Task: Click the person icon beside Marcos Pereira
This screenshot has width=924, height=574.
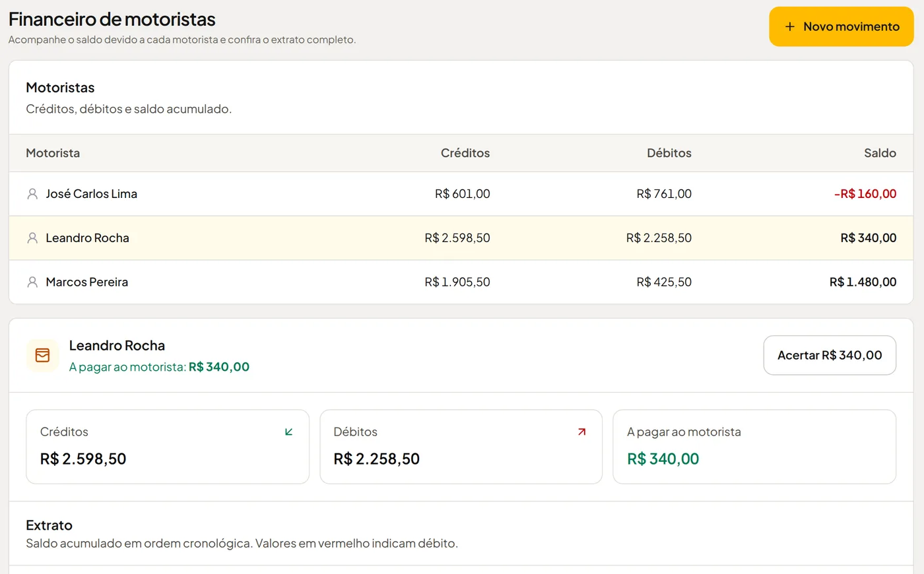Action: (x=32, y=282)
